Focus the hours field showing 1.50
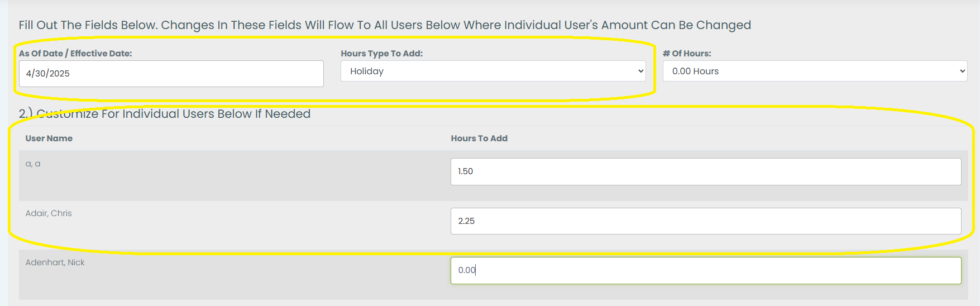The width and height of the screenshot is (980, 306). (706, 171)
